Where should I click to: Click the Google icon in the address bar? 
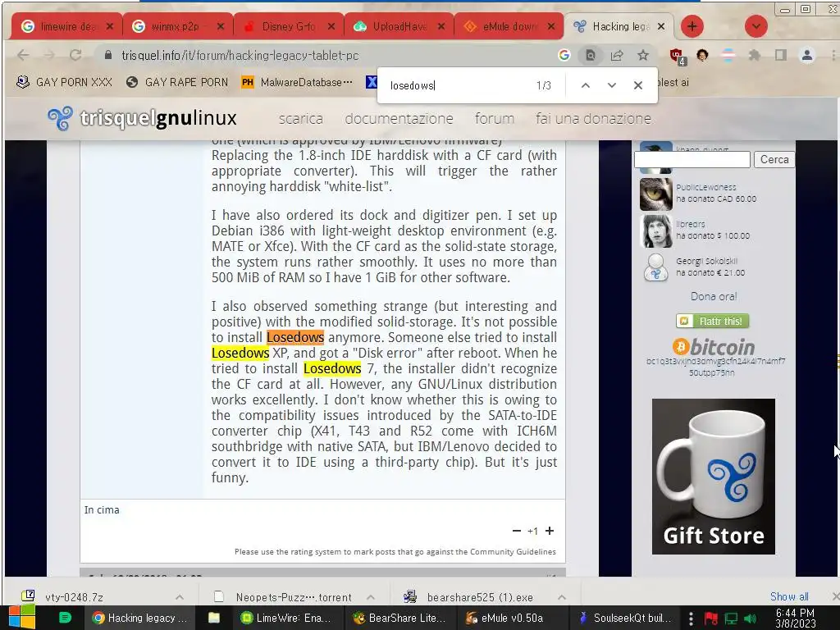coord(564,55)
